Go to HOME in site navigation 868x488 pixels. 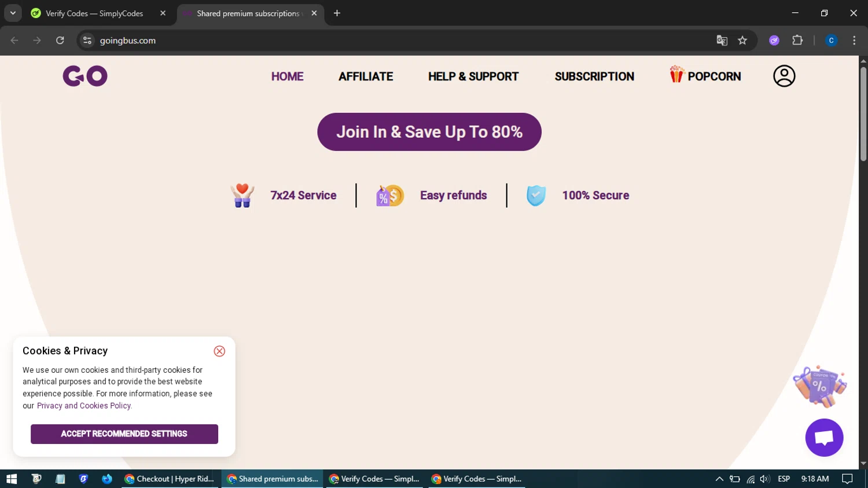pos(288,76)
